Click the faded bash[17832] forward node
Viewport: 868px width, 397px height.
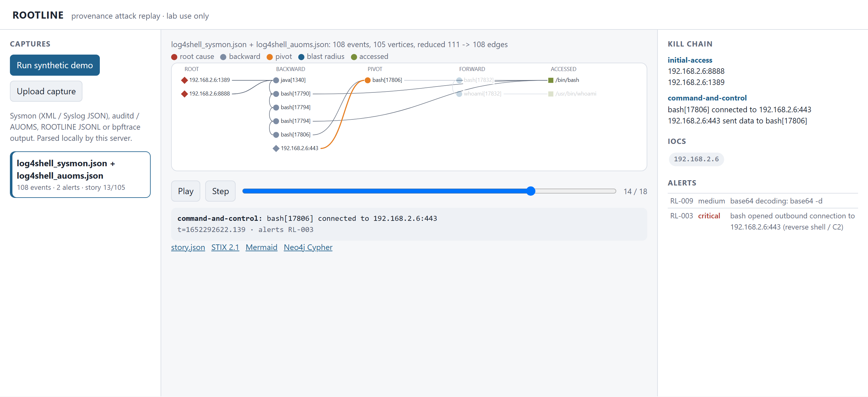(459, 80)
